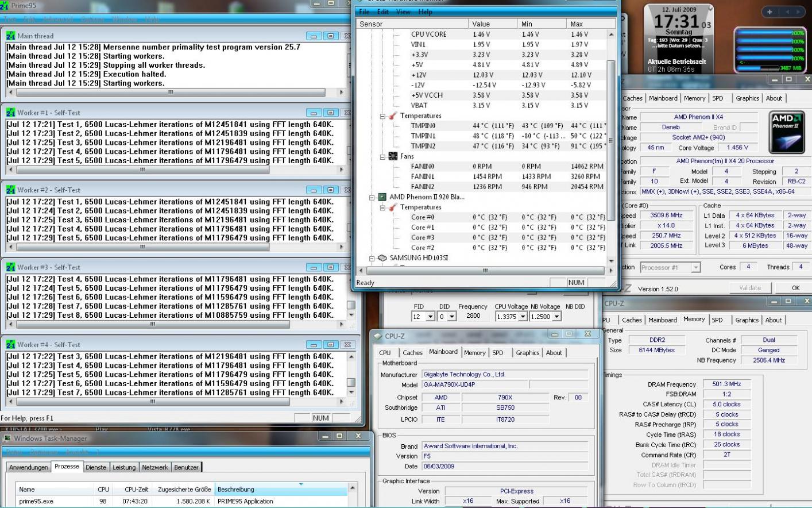The height and width of the screenshot is (508, 812).
Task: Select the CPU VCORE sensor row
Action: pos(481,34)
